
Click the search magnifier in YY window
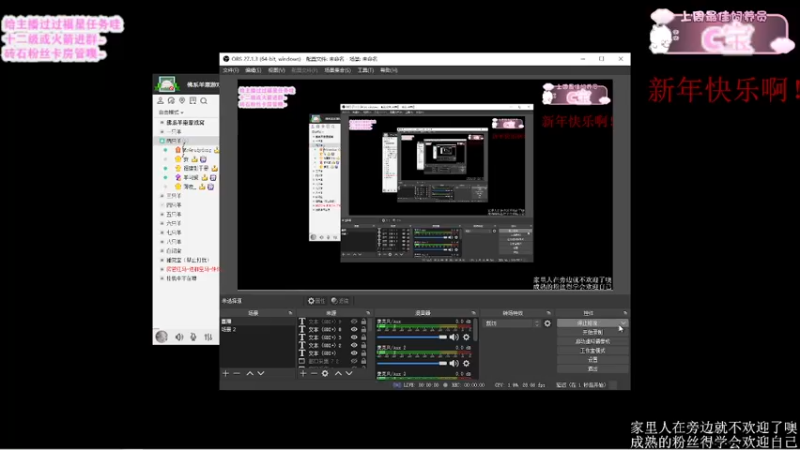(204, 101)
